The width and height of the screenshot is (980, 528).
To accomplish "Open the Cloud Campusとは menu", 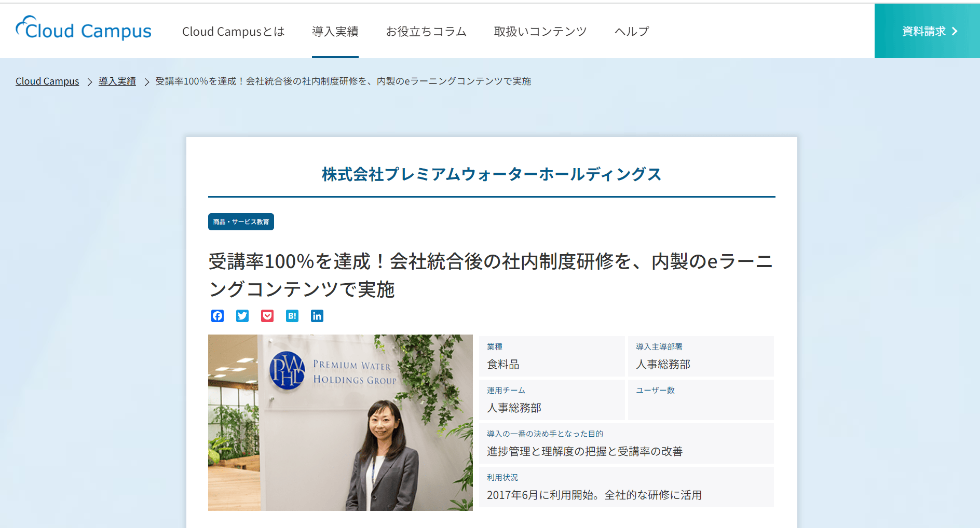I will coord(234,32).
